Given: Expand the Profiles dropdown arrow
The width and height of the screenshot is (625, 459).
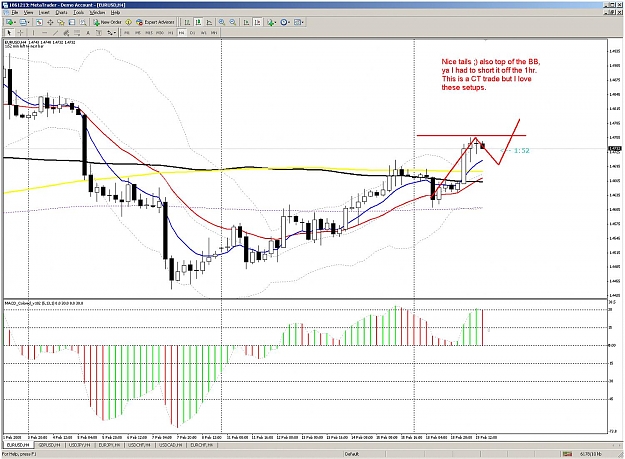Looking at the screenshot, I should (x=29, y=22).
